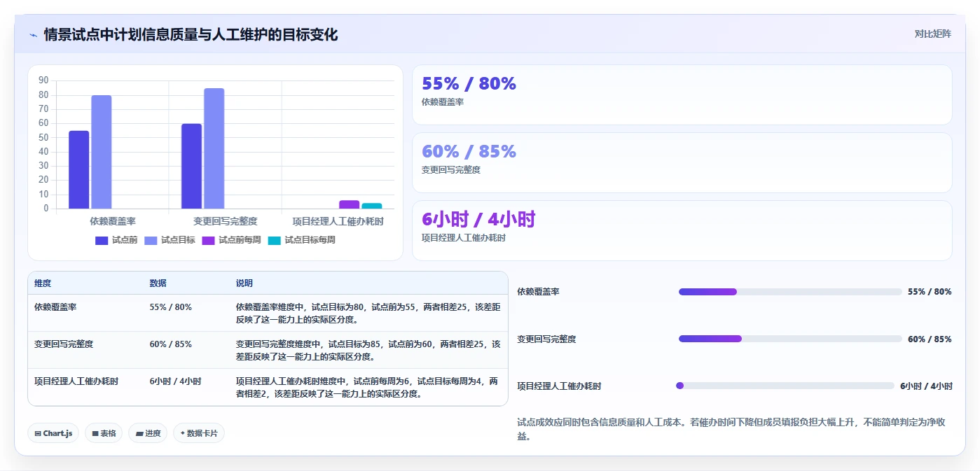
Task: Click the 项目经理人工催办耗时 progress row label
Action: pos(559,386)
